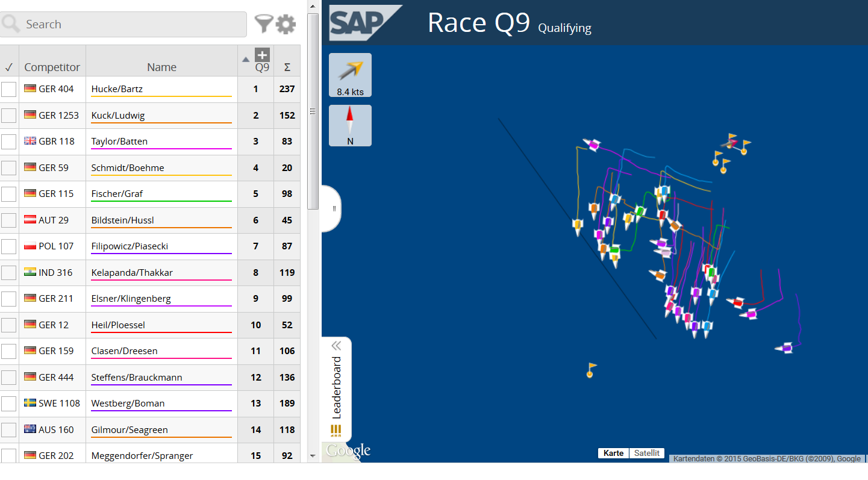Screen dimensions: 868x480
Task: Collapse the Leaderboard side panel
Action: 336,346
